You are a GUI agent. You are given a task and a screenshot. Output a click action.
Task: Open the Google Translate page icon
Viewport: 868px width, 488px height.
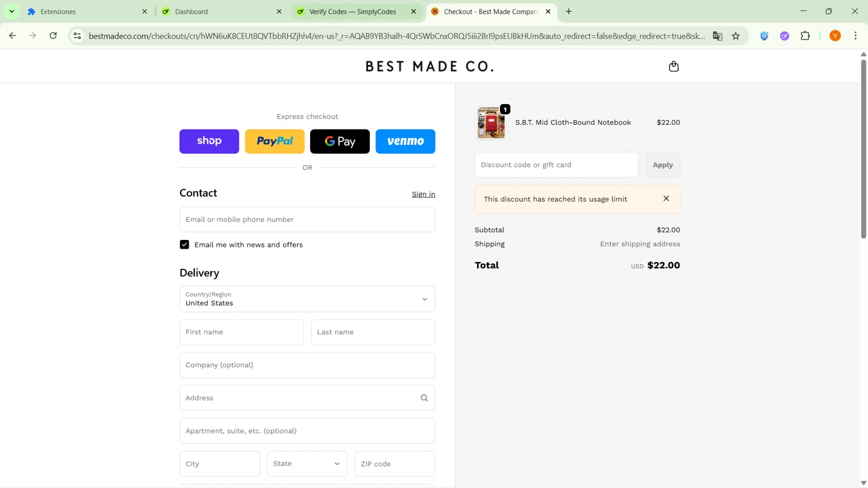coord(718,36)
